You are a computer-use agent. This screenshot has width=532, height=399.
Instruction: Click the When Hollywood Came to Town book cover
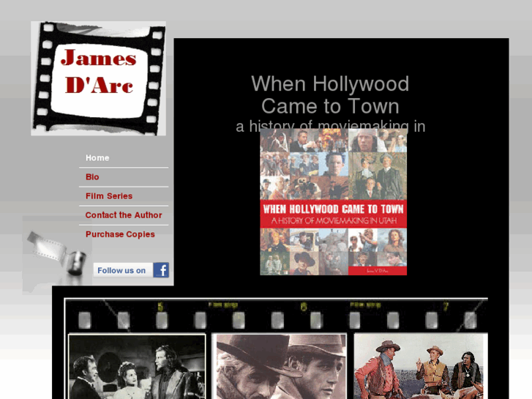tap(333, 202)
